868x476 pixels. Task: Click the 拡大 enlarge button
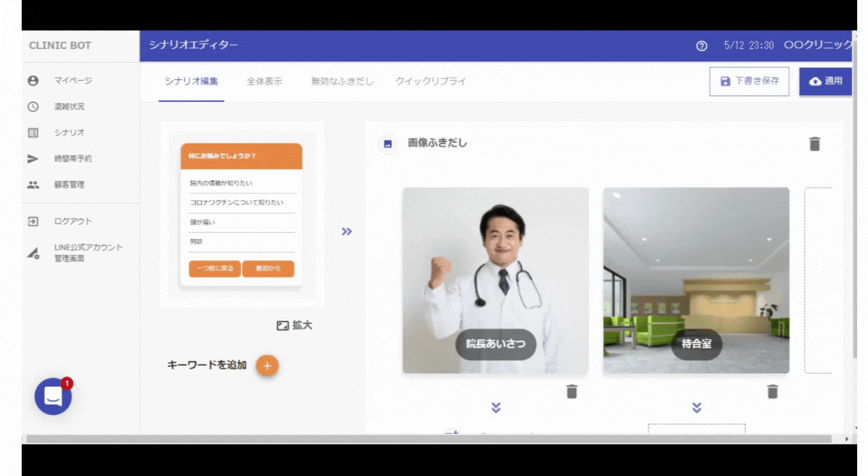(x=295, y=325)
